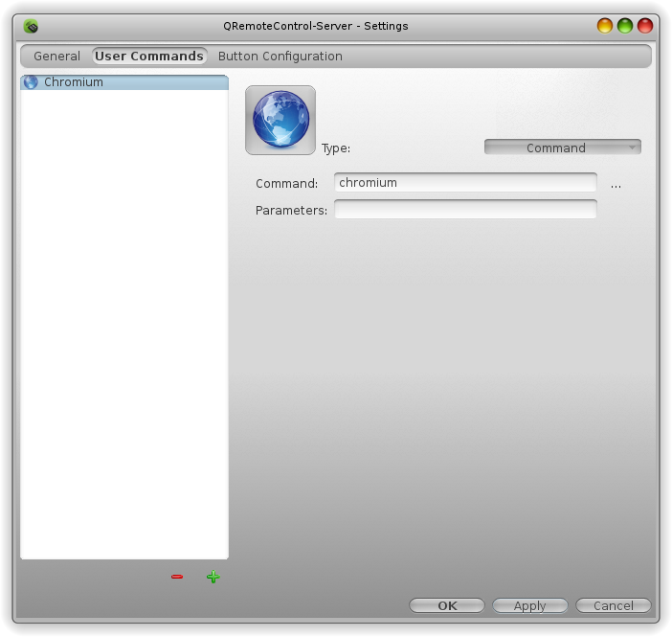Browse for command with ellipsis button
Viewport: 672px width, 637px height.
click(x=616, y=185)
